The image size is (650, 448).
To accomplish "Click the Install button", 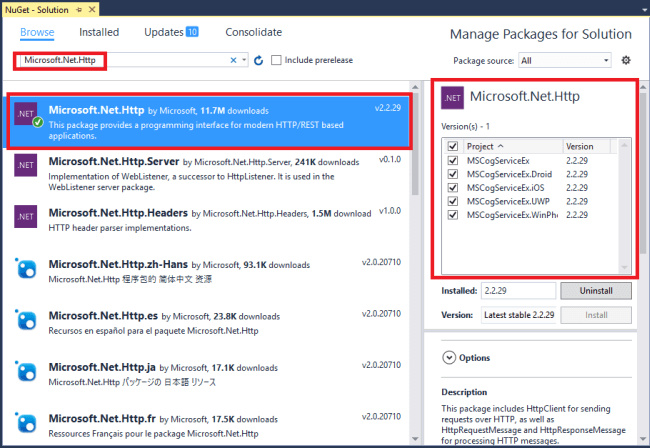I will pos(596,315).
